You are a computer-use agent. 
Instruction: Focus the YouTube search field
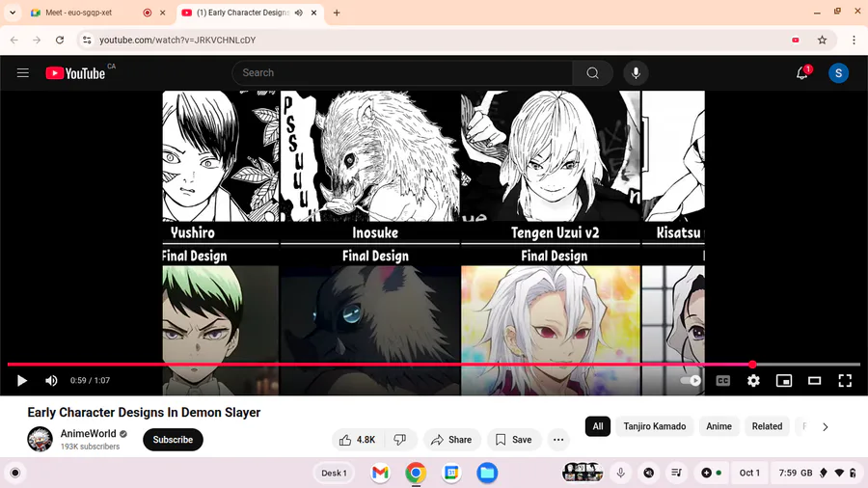(x=402, y=73)
